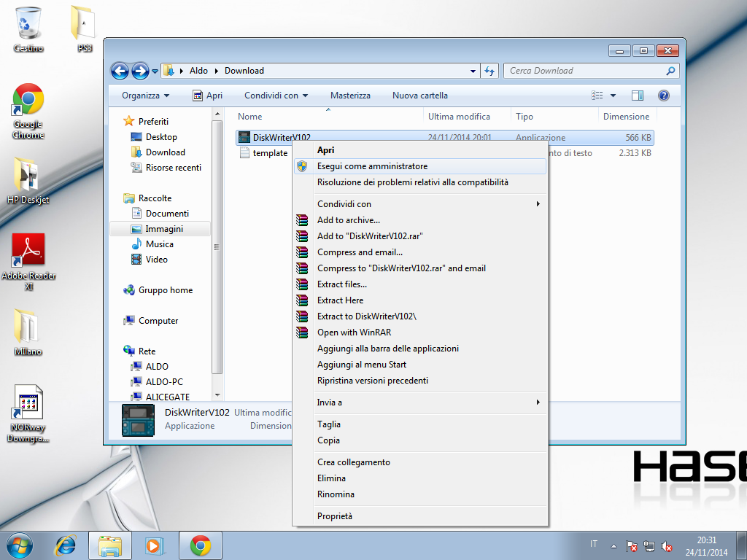Screen dimensions: 747x560
Task: Click the Masterizza toolbar button
Action: click(x=350, y=96)
